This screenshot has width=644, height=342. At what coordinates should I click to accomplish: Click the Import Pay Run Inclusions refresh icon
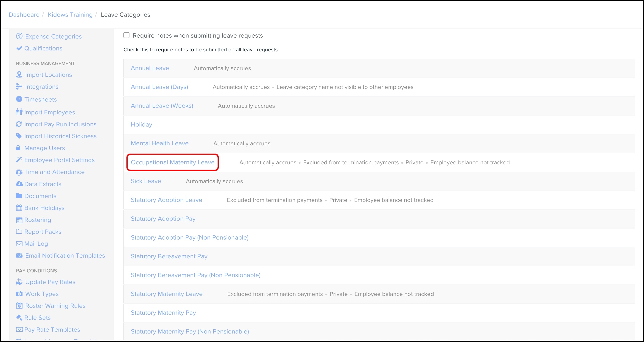pyautogui.click(x=19, y=124)
